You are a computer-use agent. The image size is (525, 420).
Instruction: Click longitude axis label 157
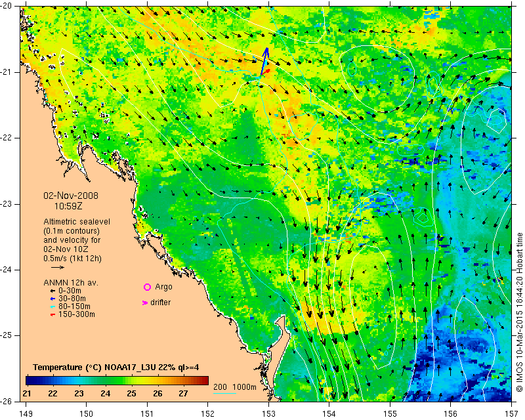coord(512,414)
